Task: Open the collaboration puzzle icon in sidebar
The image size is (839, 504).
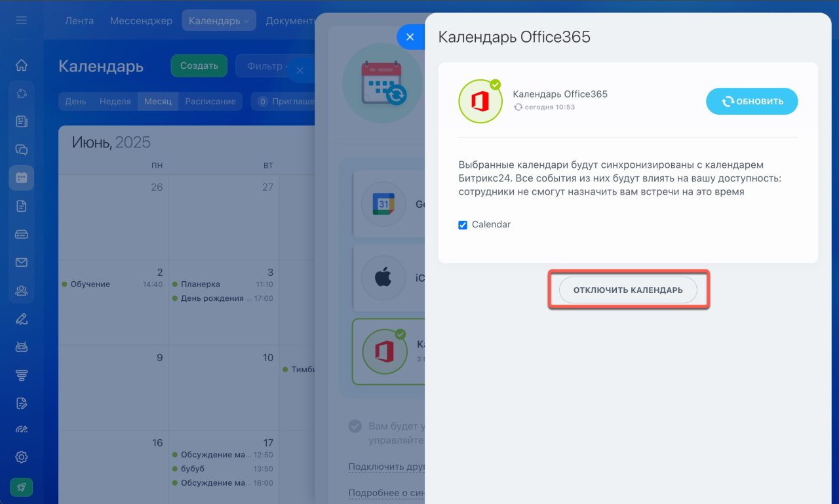Action: point(21,93)
